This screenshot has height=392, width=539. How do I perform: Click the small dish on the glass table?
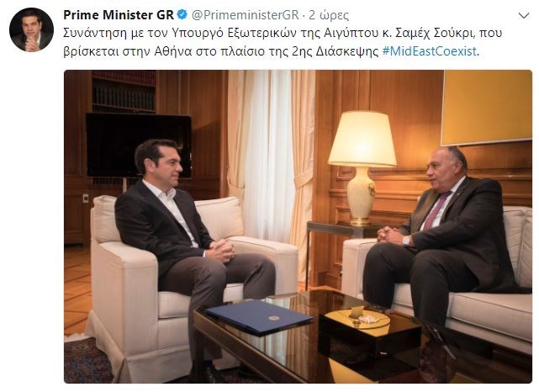366,319
